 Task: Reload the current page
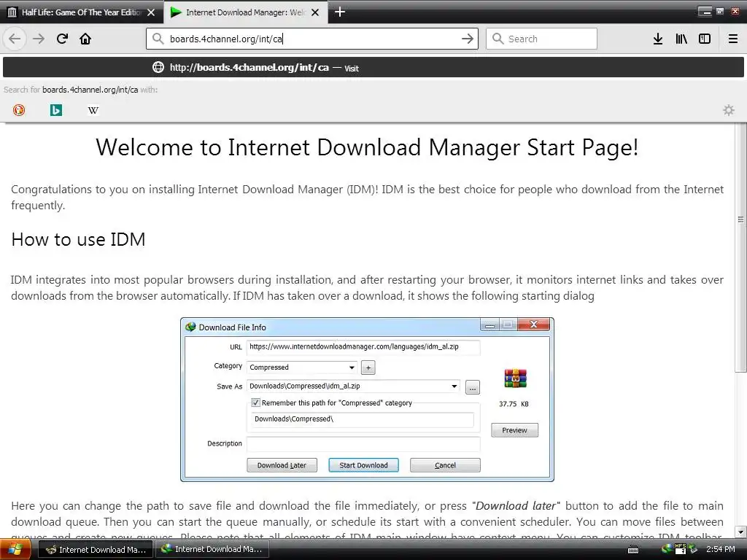click(62, 39)
